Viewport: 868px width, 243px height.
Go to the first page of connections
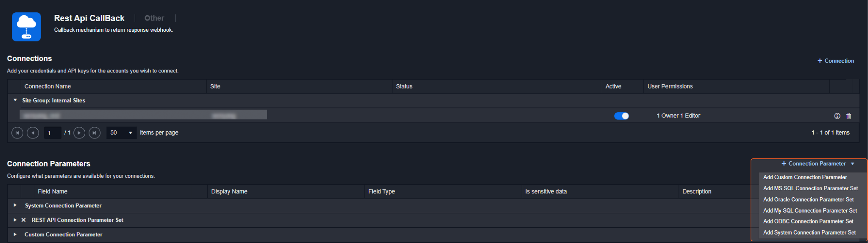pyautogui.click(x=17, y=133)
